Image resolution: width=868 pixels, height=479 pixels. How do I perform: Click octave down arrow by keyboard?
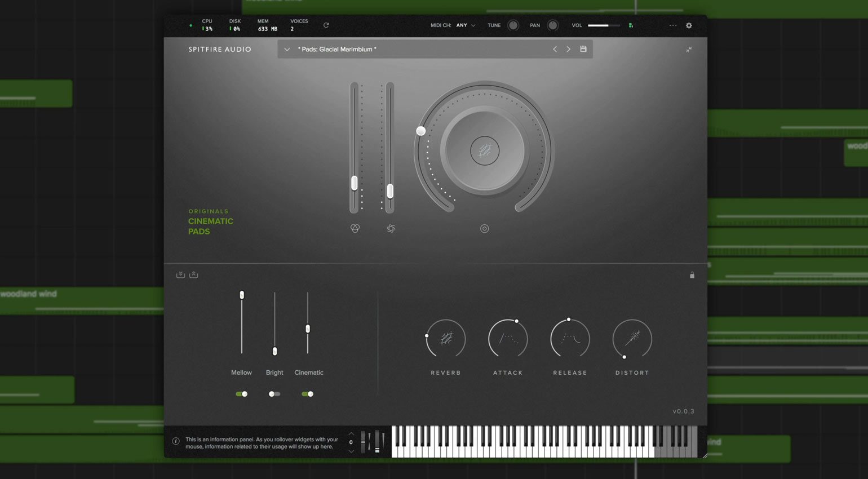pos(351,451)
